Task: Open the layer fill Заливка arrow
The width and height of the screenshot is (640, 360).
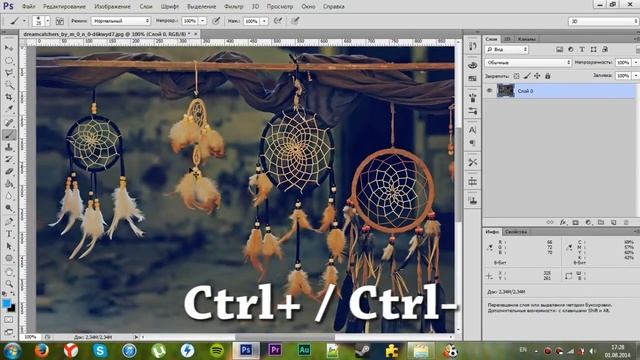Action: coord(636,76)
